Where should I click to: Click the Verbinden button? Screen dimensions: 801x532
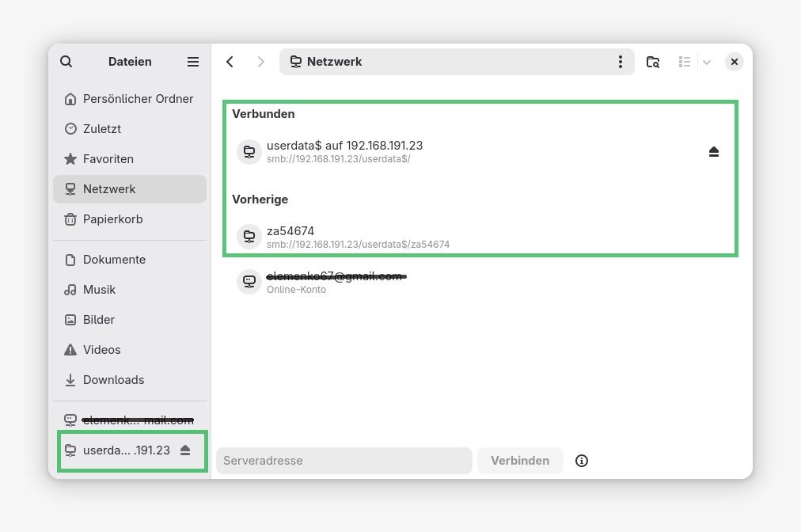[x=520, y=461]
